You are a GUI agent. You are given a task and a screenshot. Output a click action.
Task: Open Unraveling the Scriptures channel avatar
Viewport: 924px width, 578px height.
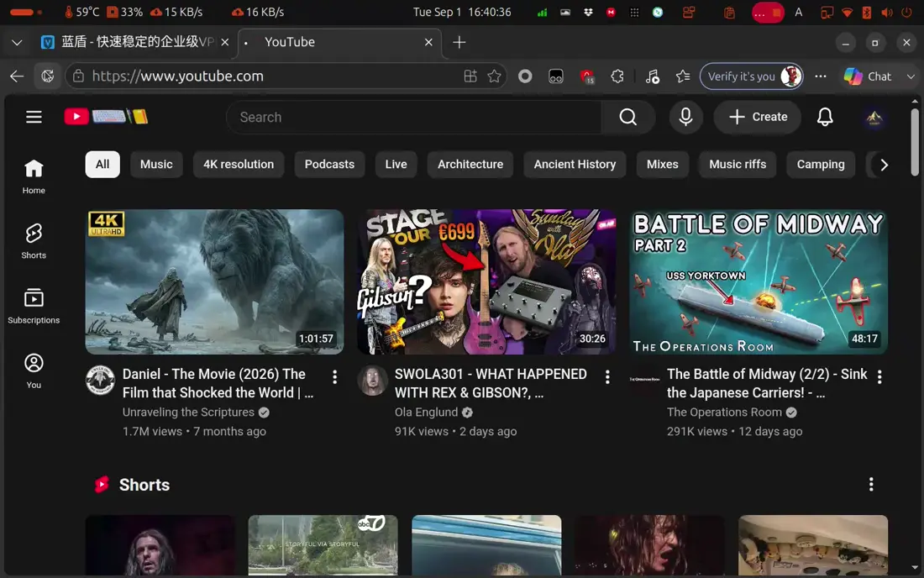(100, 380)
